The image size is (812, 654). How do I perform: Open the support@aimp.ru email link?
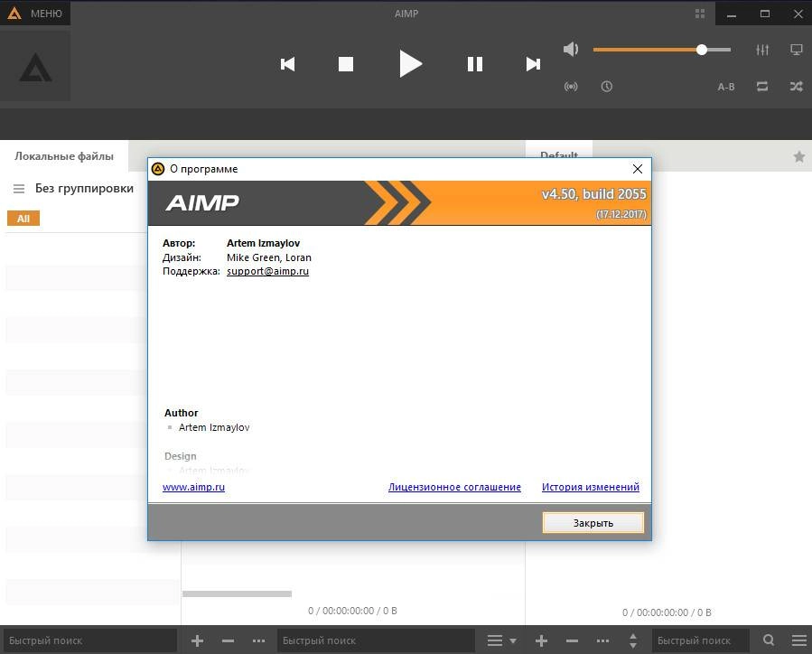pyautogui.click(x=267, y=271)
